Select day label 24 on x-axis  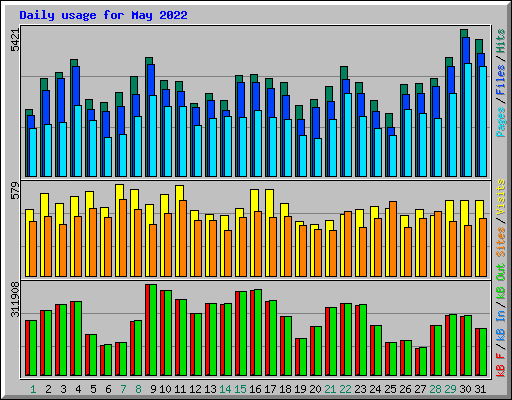(x=375, y=389)
